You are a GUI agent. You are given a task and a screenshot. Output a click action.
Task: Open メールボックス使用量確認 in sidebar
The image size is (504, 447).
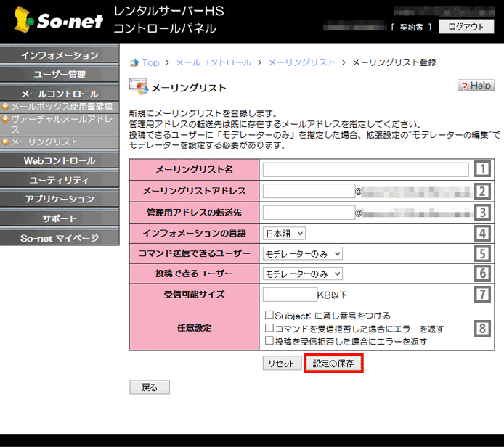click(x=61, y=107)
